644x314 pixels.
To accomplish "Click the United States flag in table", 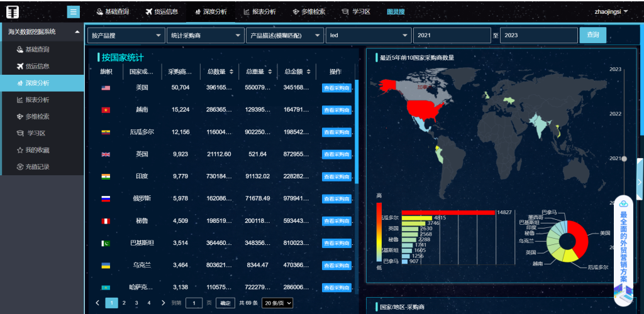I will tap(106, 88).
